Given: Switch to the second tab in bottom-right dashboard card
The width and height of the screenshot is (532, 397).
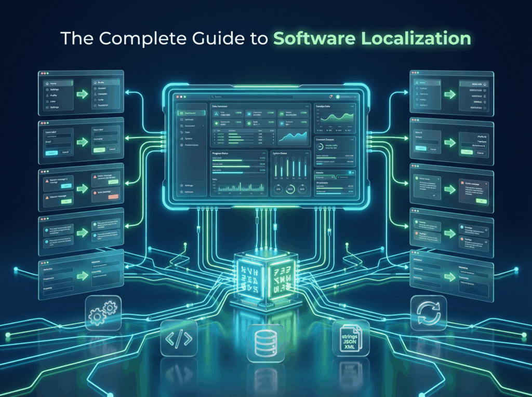Looking at the screenshot, I should [346, 177].
